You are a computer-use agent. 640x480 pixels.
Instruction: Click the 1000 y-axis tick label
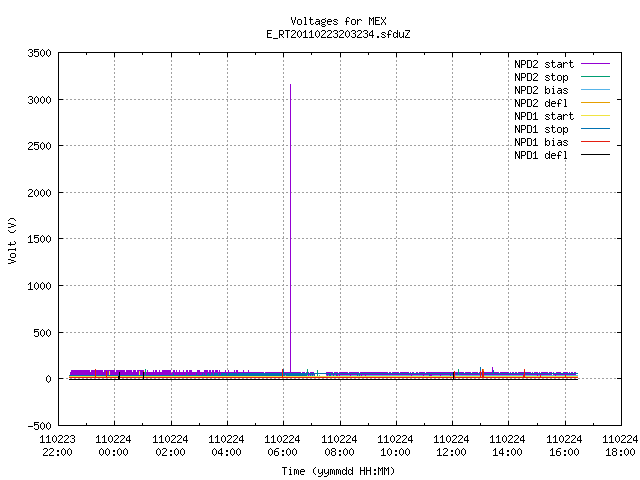39,286
